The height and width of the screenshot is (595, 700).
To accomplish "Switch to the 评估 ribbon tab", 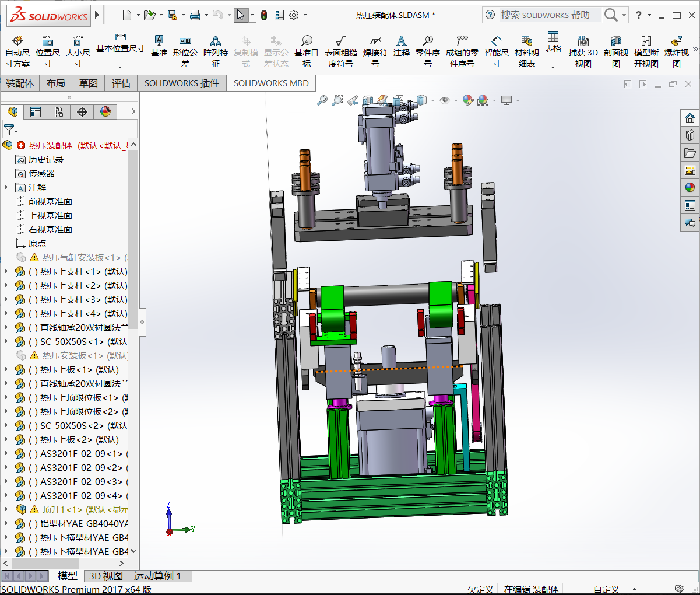I will (x=121, y=83).
